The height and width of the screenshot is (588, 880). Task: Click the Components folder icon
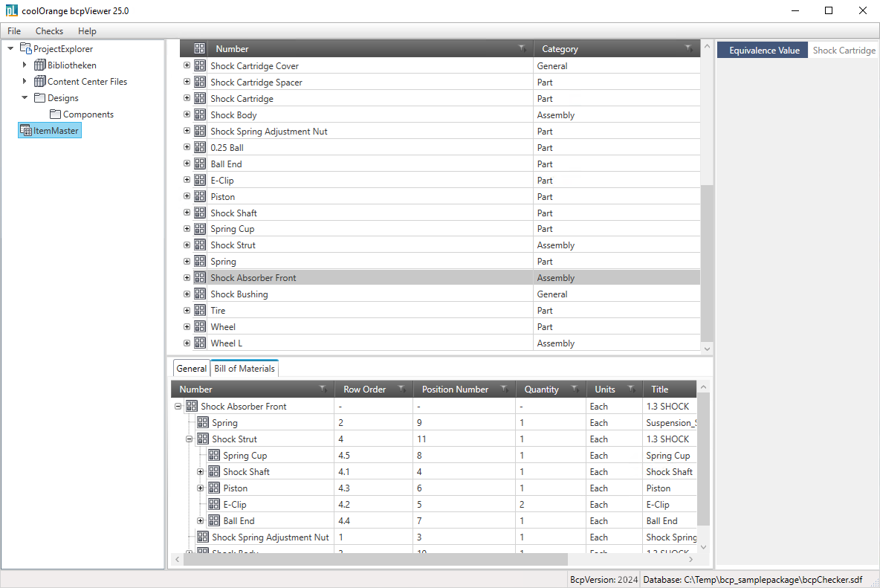click(x=55, y=114)
